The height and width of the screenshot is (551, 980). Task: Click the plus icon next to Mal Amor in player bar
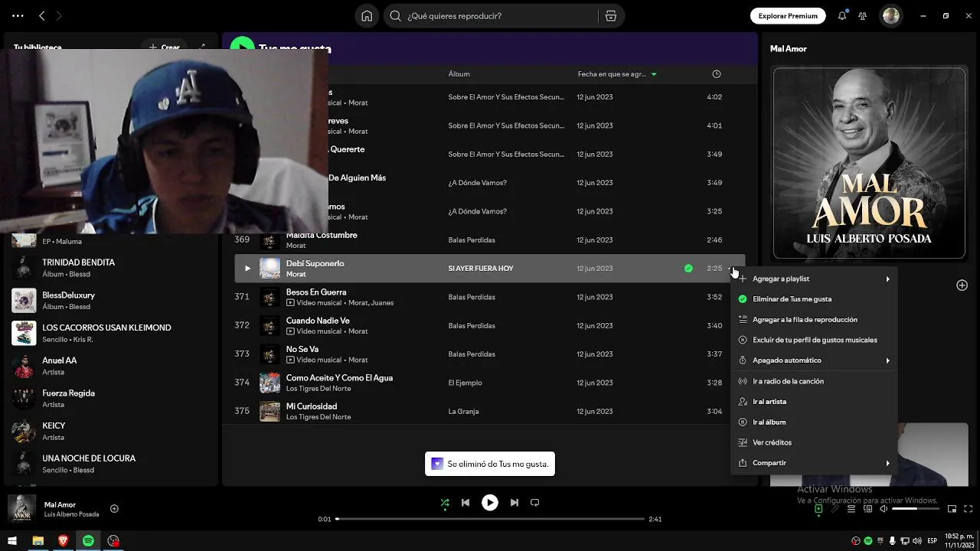(114, 508)
